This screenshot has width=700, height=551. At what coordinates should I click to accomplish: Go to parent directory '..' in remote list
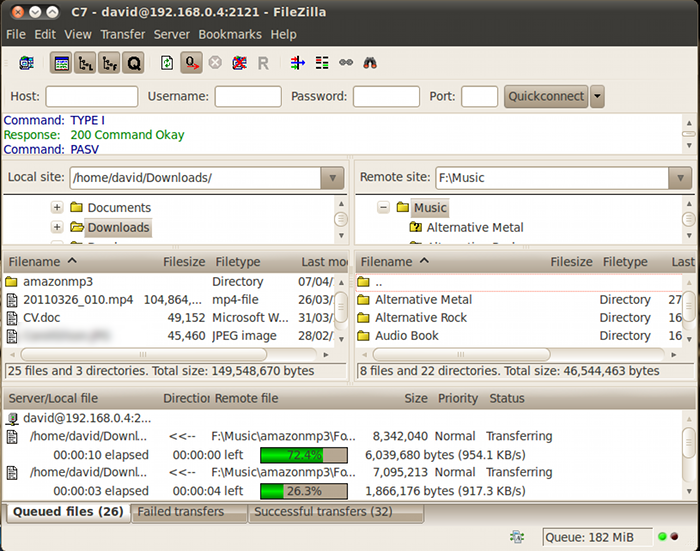519,282
